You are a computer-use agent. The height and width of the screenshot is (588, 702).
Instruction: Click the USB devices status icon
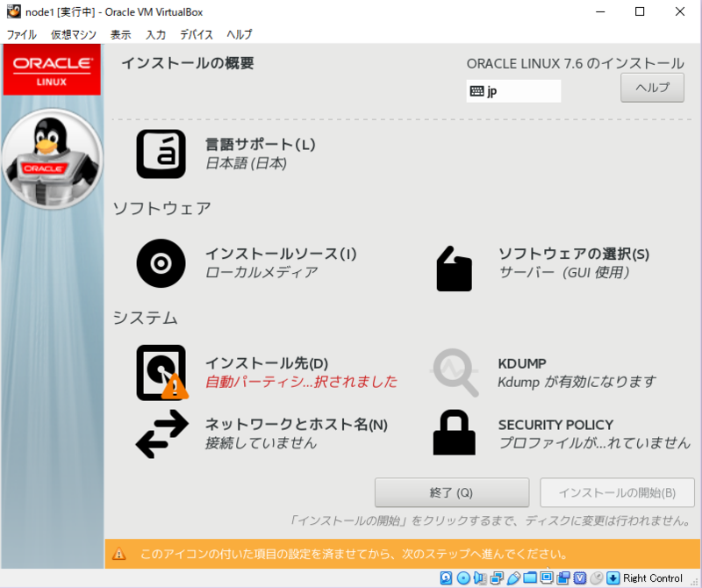tap(513, 578)
